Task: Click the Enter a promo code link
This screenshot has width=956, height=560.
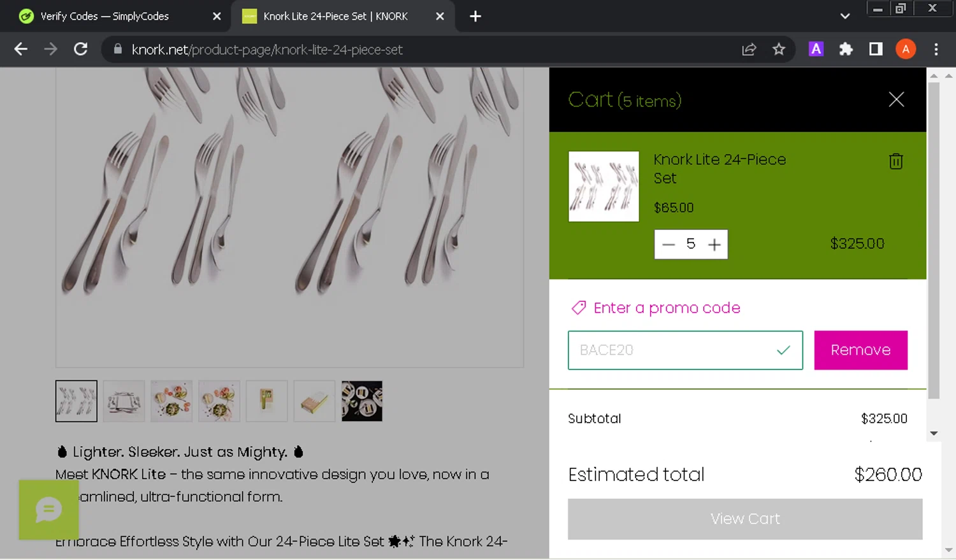Action: point(667,308)
